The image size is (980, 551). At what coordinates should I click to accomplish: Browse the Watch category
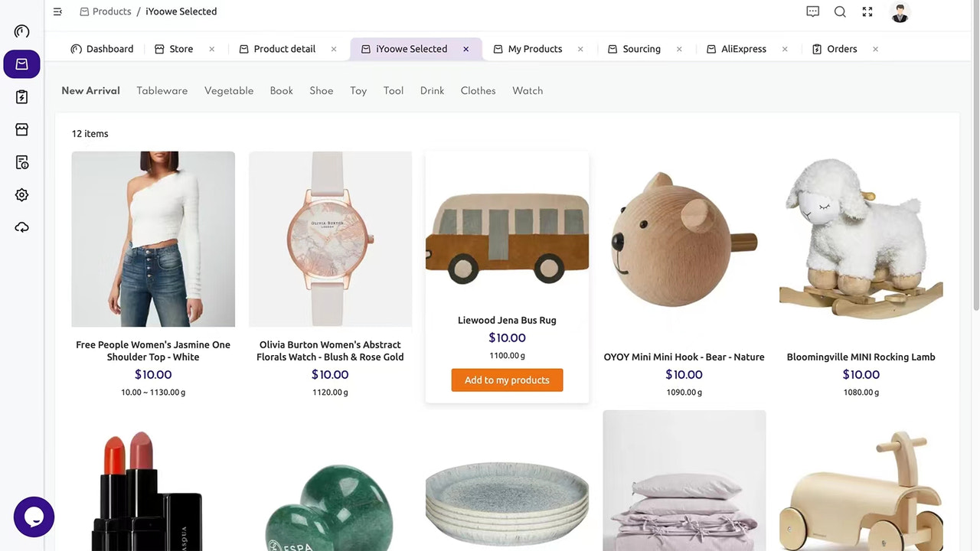(528, 90)
